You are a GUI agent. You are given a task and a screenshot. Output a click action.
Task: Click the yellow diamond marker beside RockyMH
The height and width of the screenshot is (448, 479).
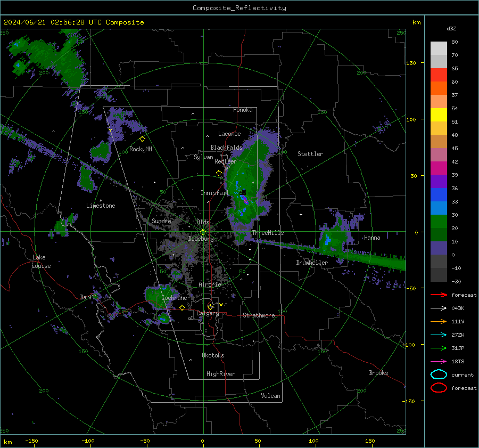(142, 139)
